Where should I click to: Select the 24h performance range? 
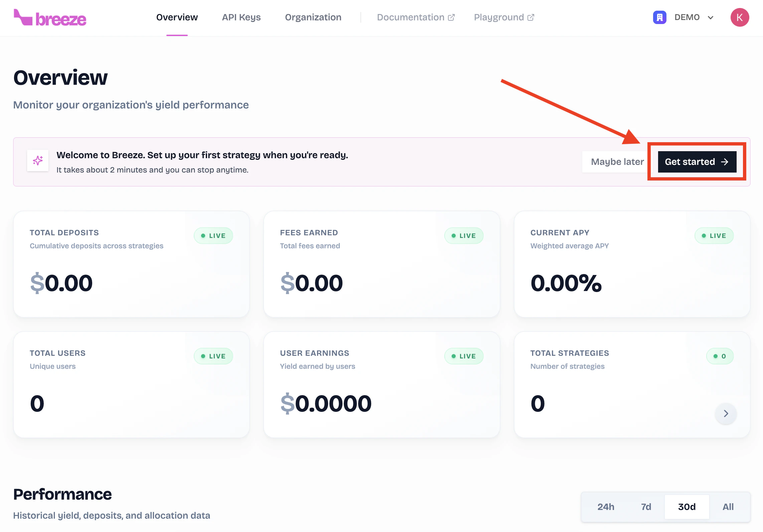(606, 507)
